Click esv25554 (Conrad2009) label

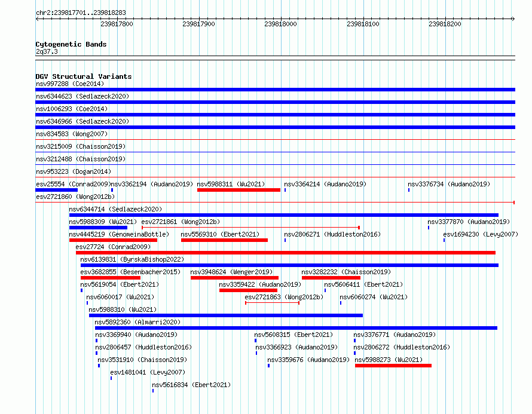point(74,184)
